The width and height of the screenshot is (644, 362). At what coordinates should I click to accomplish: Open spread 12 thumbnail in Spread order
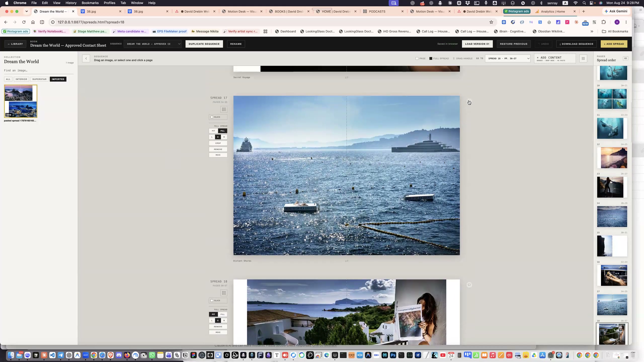pyautogui.click(x=612, y=158)
